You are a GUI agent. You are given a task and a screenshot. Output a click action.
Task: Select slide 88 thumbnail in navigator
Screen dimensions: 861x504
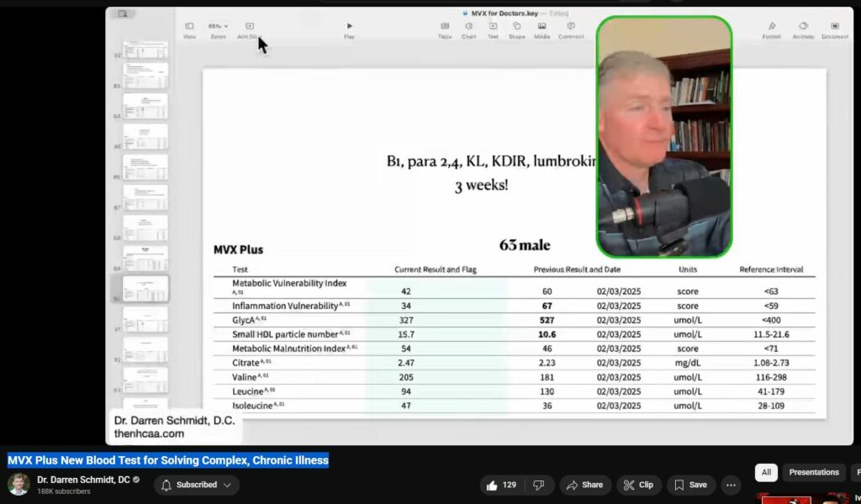tap(145, 228)
